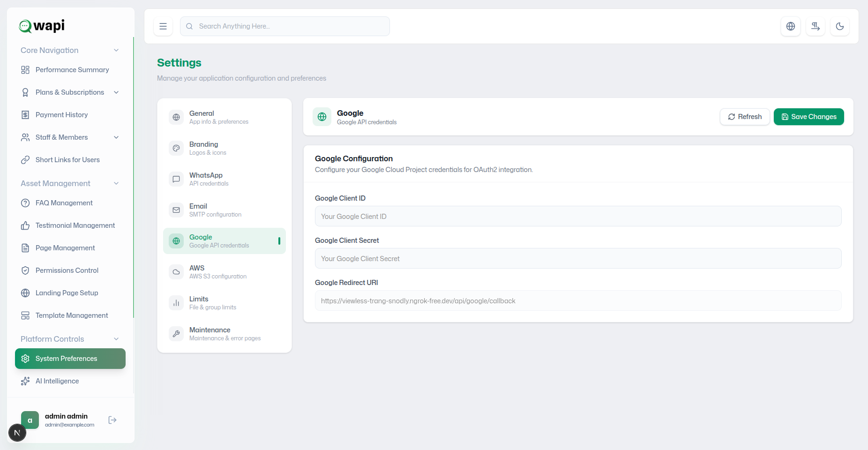Click the Page Management document icon
This screenshot has width=868, height=450.
[x=25, y=248]
